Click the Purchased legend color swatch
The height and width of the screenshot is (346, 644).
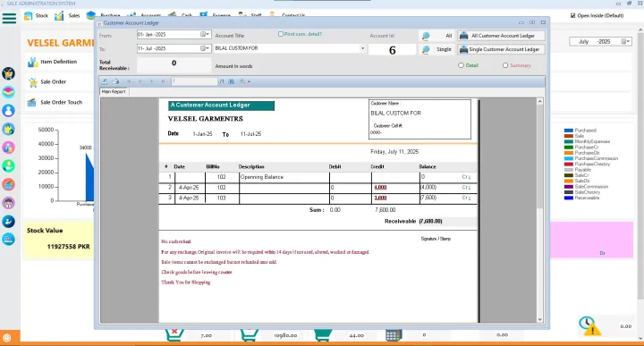click(569, 131)
